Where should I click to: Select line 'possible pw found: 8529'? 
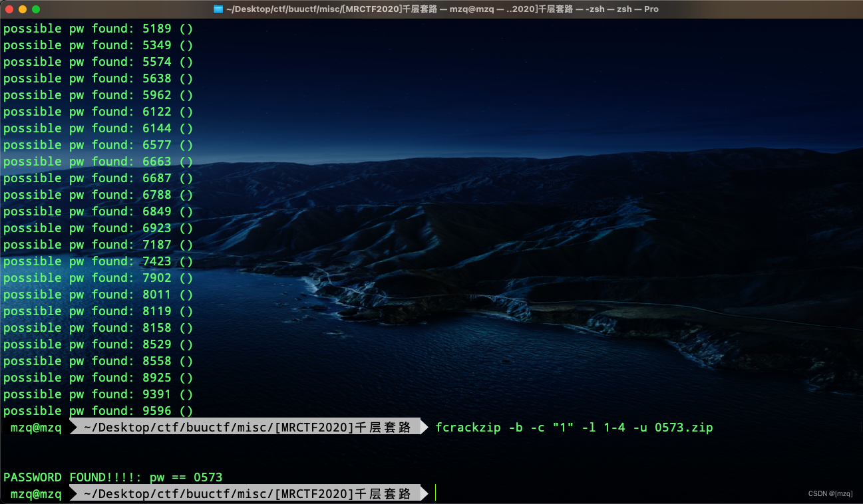[98, 344]
